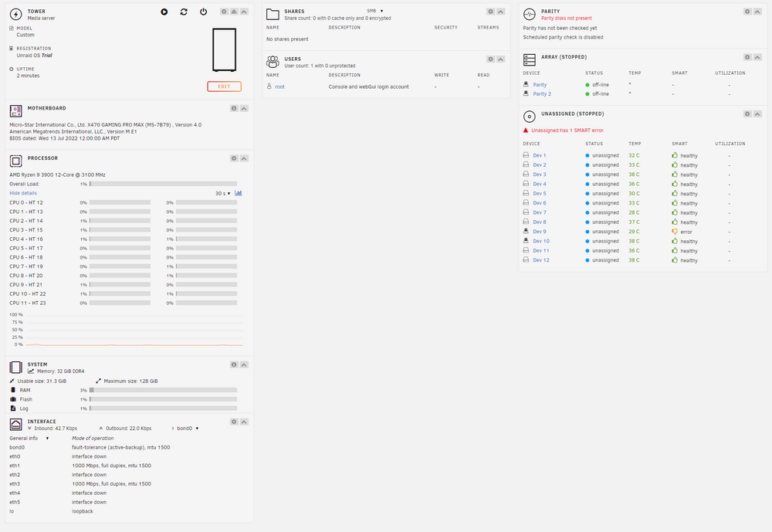Click the power shutdown icon in Tower panel
This screenshot has width=772, height=532.
click(x=203, y=12)
